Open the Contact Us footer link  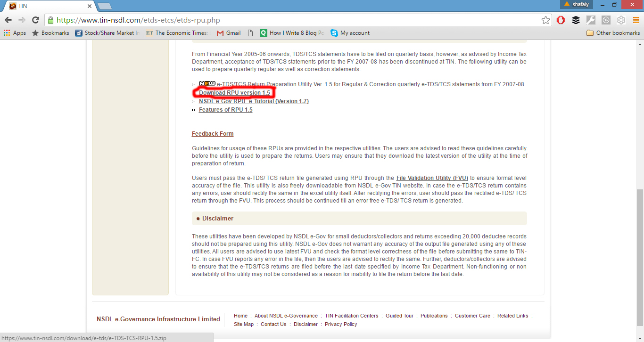(273, 324)
